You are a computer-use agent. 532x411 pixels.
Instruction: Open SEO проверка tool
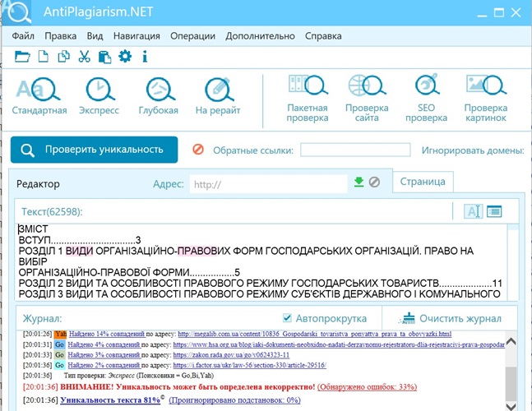(426, 99)
